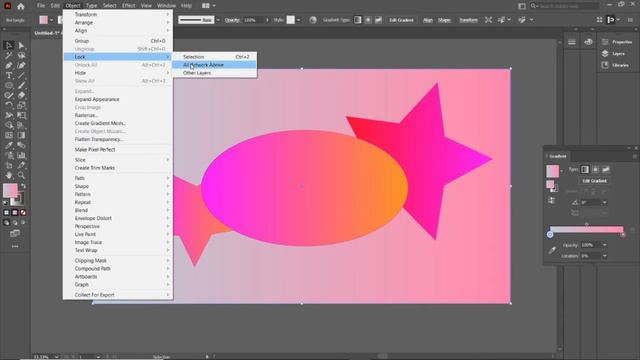This screenshot has width=640, height=360.
Task: Open the fill color dropdown in the control bar
Action: point(51,20)
